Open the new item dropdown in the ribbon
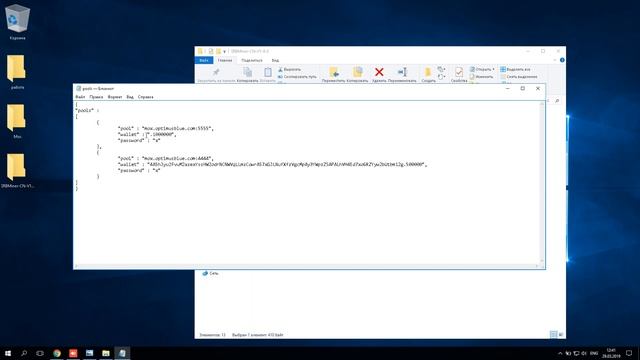 441,69
